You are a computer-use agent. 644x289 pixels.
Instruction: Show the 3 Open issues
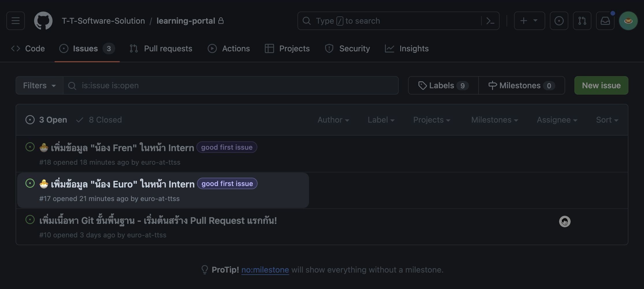pyautogui.click(x=46, y=120)
